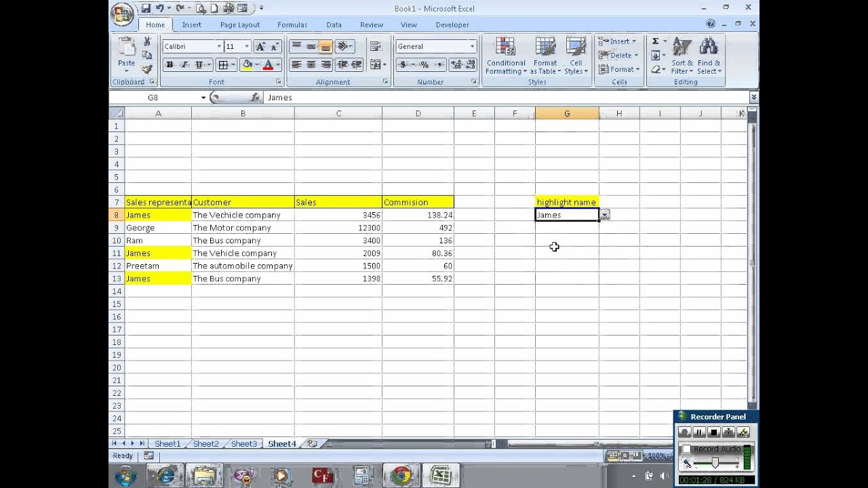The image size is (868, 488).
Task: Click the vertical scrollbar of the sheet
Action: pos(753,262)
